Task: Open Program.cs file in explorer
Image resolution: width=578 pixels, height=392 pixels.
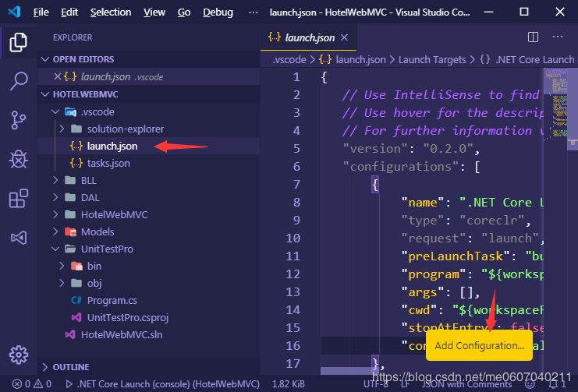Action: pos(112,300)
